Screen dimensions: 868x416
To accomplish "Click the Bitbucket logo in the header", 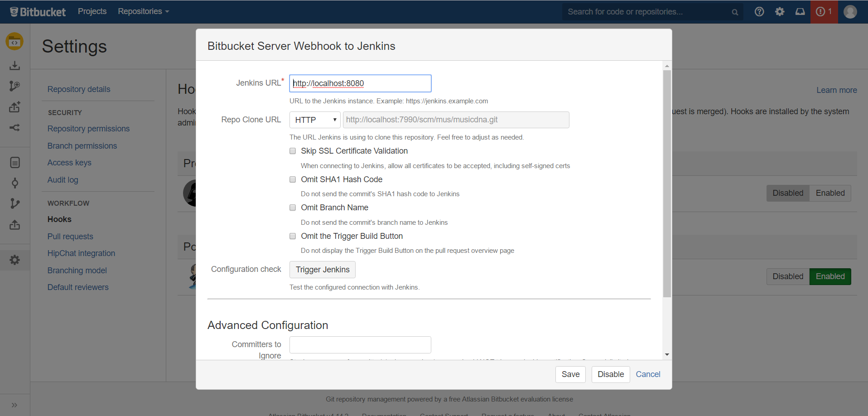I will [x=38, y=12].
